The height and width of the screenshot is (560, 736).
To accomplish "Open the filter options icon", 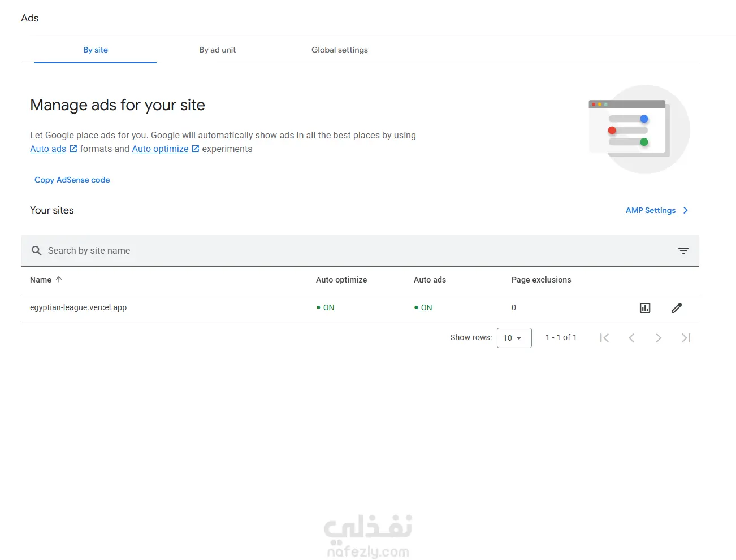I will tap(683, 251).
